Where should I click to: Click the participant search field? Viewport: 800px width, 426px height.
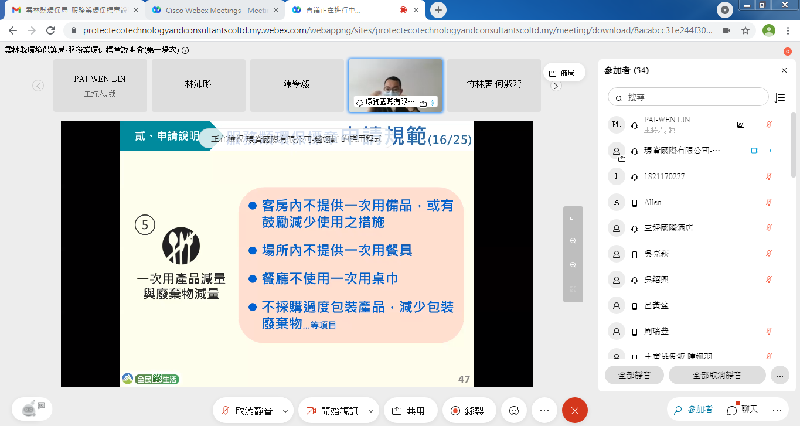pos(688,97)
